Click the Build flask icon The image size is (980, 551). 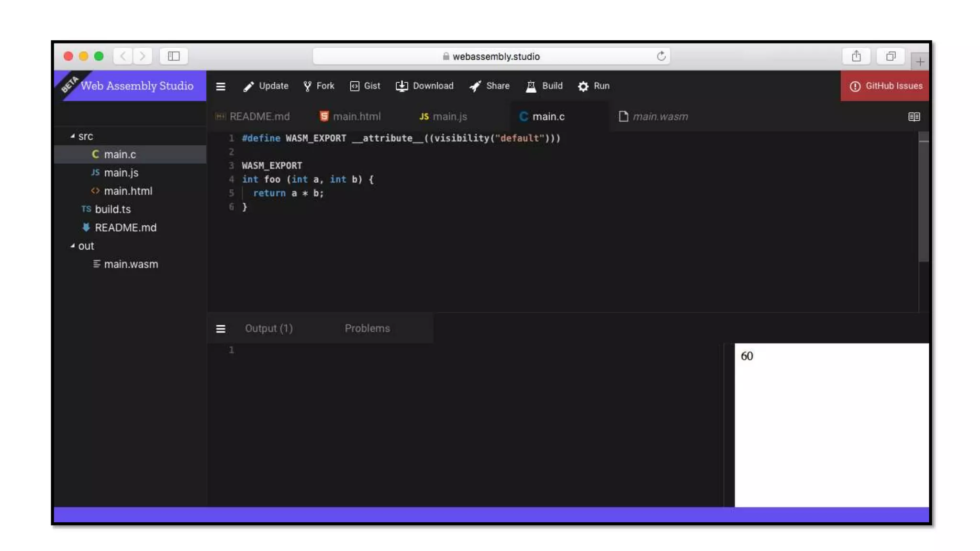pos(531,86)
